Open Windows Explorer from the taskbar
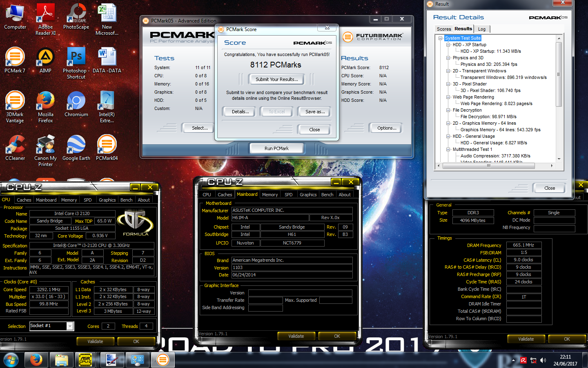 61,360
